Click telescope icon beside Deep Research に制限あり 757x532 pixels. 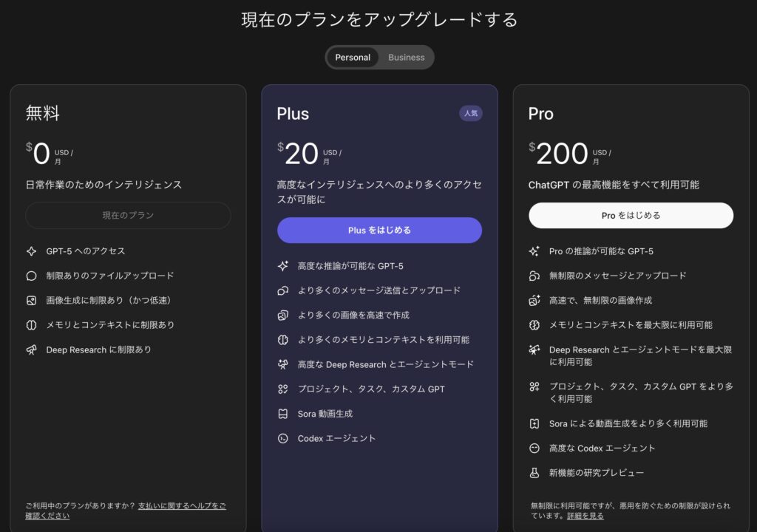coord(31,349)
